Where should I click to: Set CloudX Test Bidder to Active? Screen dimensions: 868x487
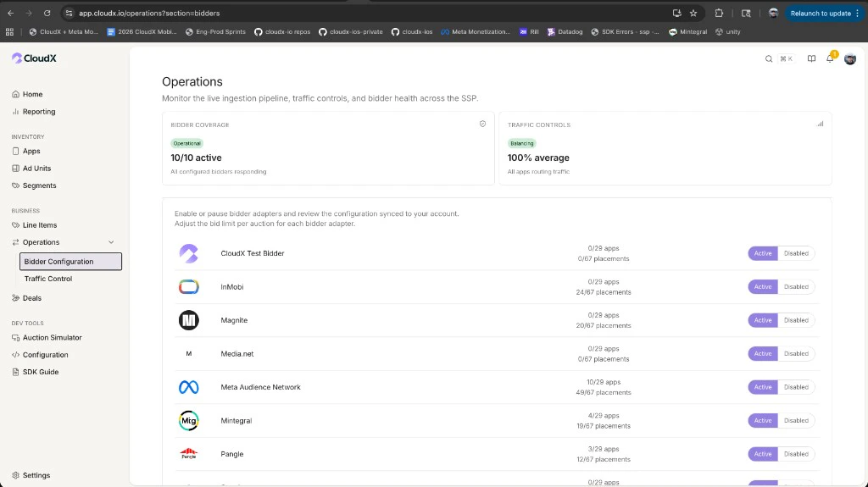point(763,253)
